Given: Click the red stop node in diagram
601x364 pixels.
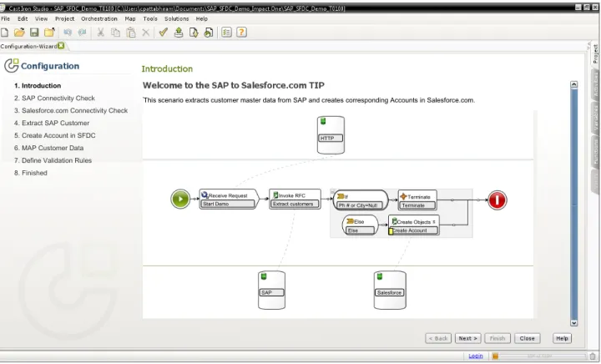Looking at the screenshot, I should [497, 200].
